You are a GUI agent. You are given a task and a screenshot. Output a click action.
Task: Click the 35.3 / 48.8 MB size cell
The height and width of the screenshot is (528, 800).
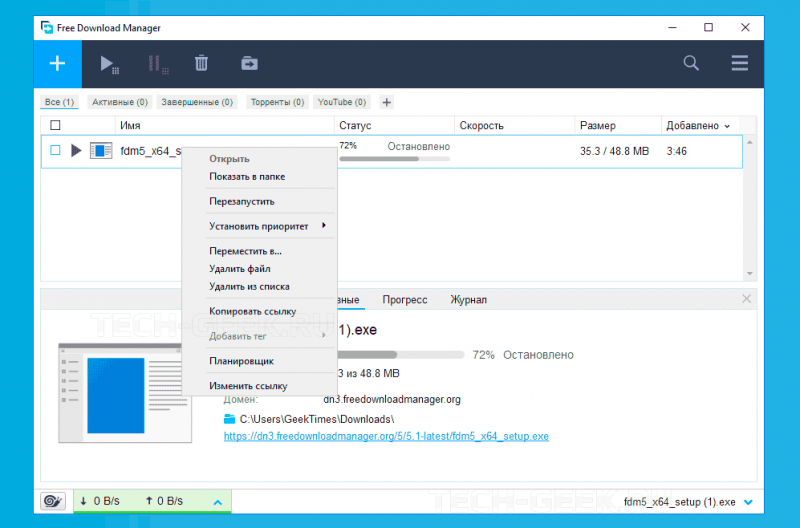point(614,152)
